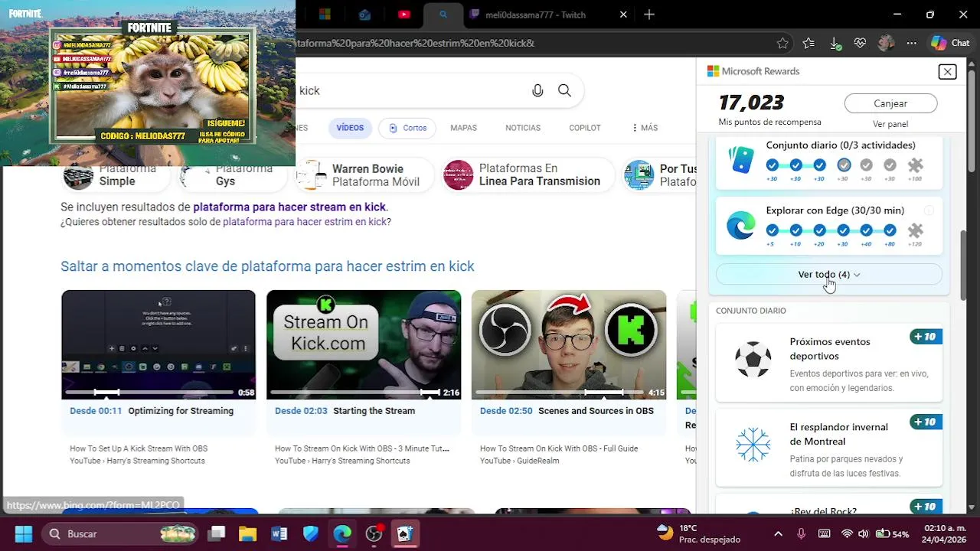Click the +5 checkmark in Explorar con Edge
Image resolution: width=980 pixels, height=551 pixels.
[772, 230]
